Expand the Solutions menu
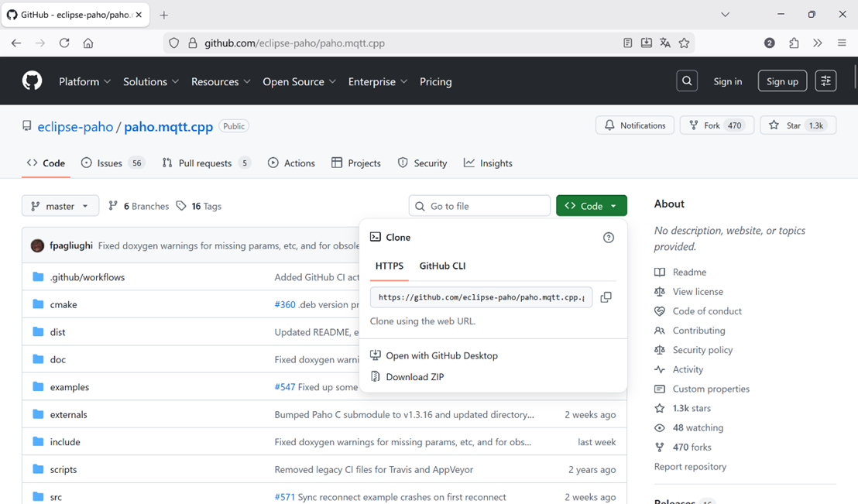 click(x=151, y=81)
